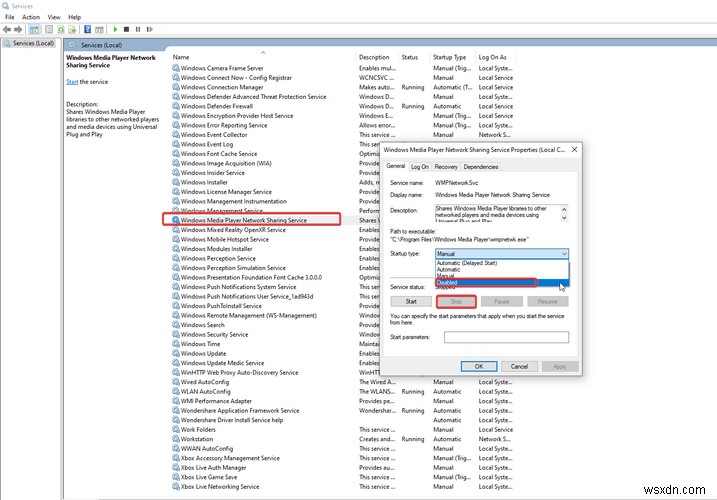
Task: Click the Forward arrow in the toolbar
Action: (x=18, y=29)
